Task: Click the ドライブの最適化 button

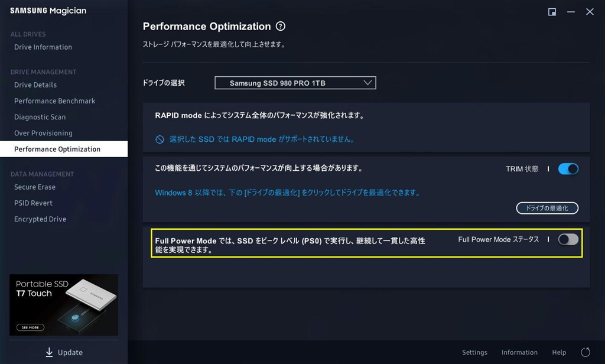Action: point(547,208)
